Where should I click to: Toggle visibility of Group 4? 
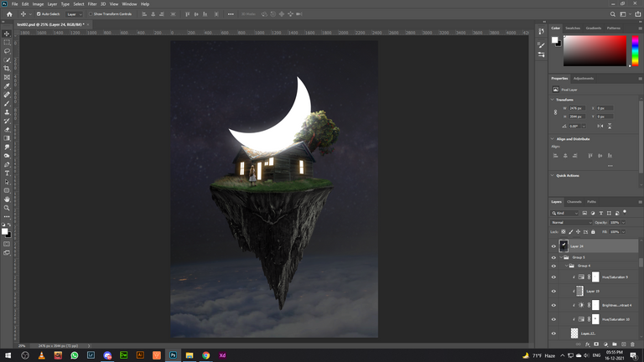pyautogui.click(x=553, y=266)
